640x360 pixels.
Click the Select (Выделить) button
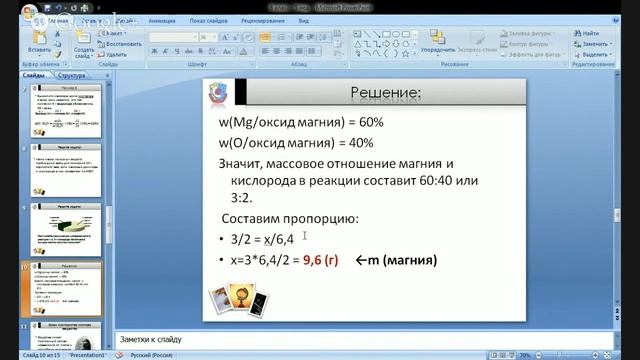pos(593,54)
